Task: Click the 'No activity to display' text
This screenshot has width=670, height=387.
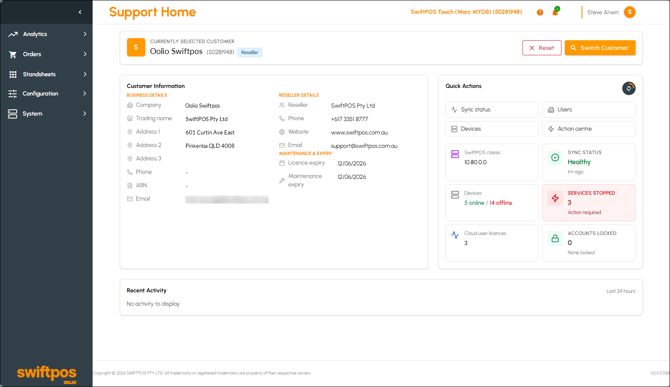Action: (x=153, y=304)
